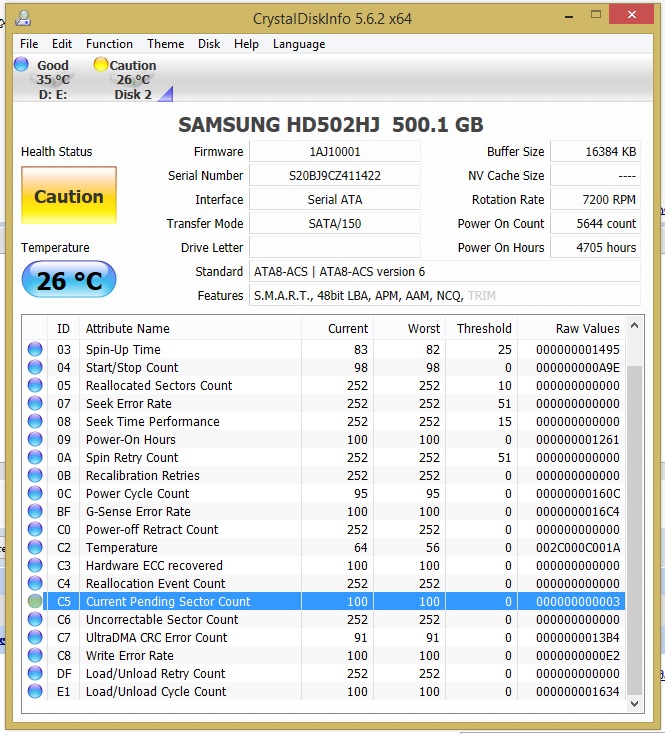665x734 pixels.
Task: Click status orb for Power-off Retract Count
Action: click(x=35, y=529)
